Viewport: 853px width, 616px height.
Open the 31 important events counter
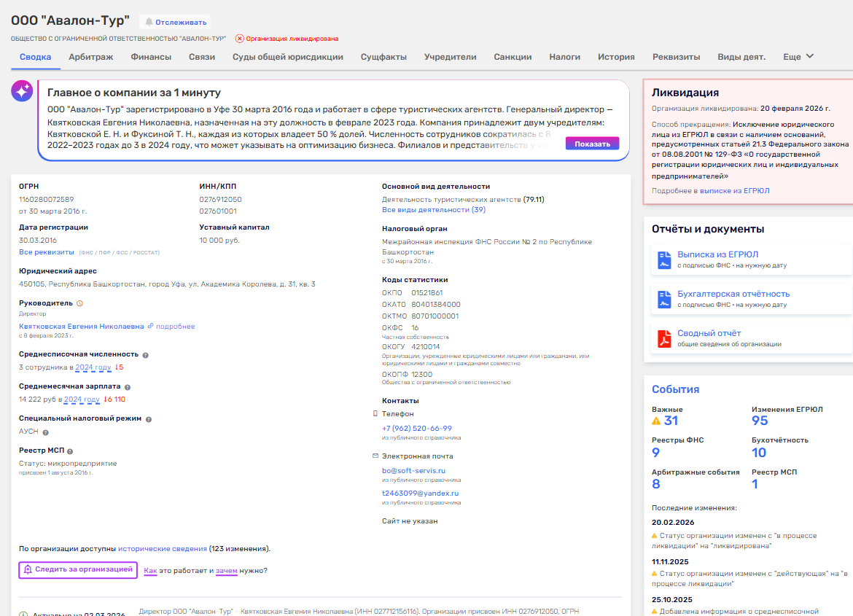pyautogui.click(x=670, y=421)
